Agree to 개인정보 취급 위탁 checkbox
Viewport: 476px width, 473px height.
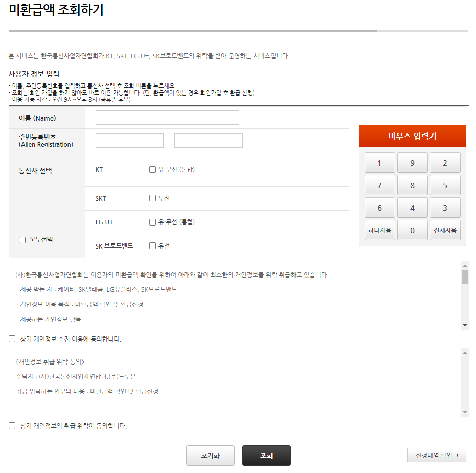(12, 425)
